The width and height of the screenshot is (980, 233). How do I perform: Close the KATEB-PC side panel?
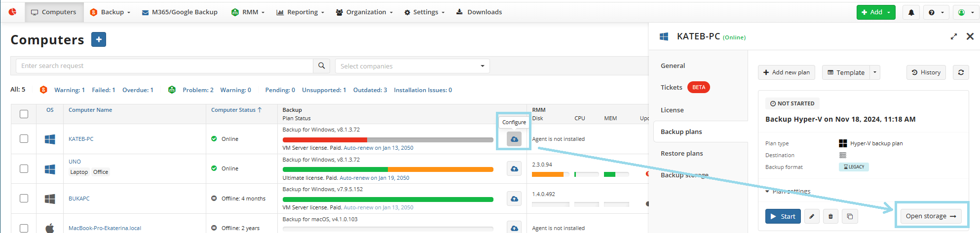[970, 36]
